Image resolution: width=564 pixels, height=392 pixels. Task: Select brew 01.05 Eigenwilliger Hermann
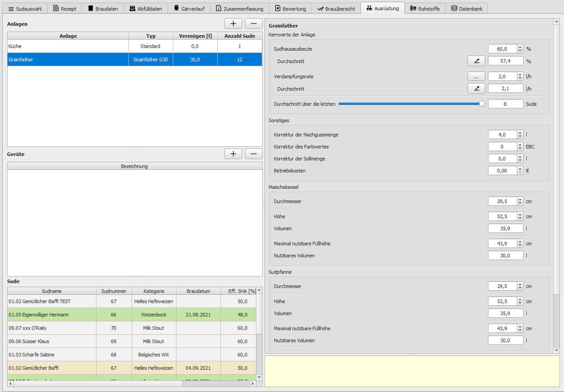pyautogui.click(x=52, y=315)
